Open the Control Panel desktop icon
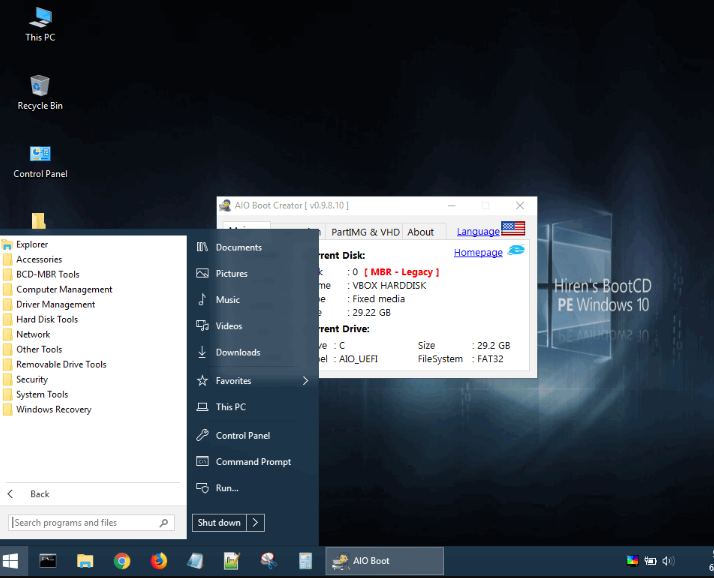This screenshot has height=578, width=714. click(40, 160)
